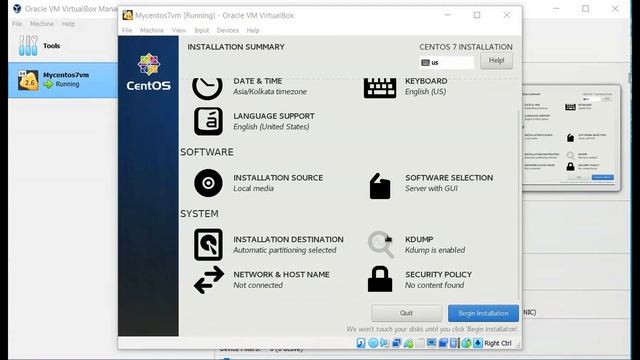Click SOFTWARE SELECTION Server with GUI
Viewport: 640px width, 360px height.
pyautogui.click(x=449, y=183)
